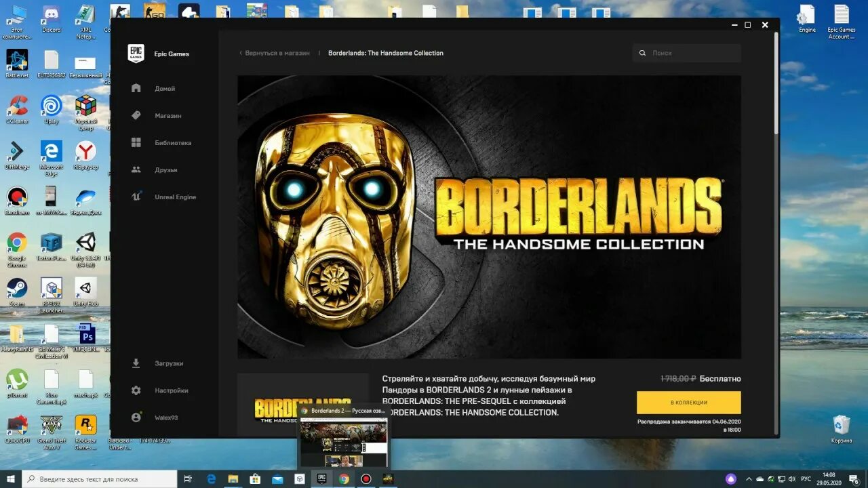The width and height of the screenshot is (868, 488).
Task: Open Discord desktop shortcut
Action: [52, 18]
